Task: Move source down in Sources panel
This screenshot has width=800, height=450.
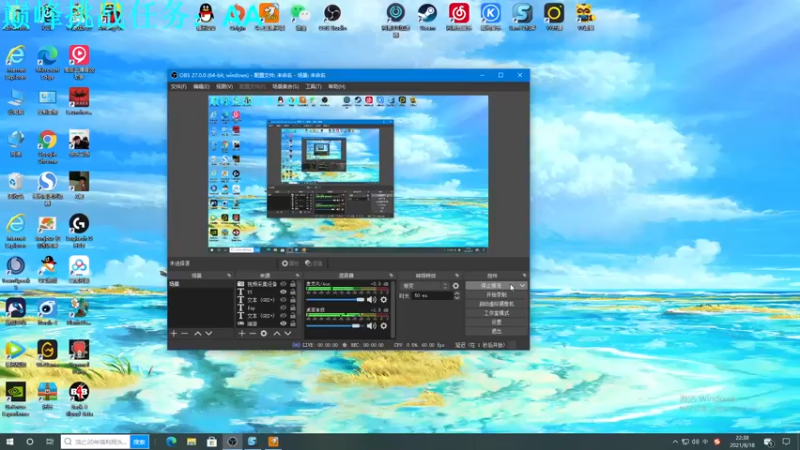Action: click(x=288, y=333)
